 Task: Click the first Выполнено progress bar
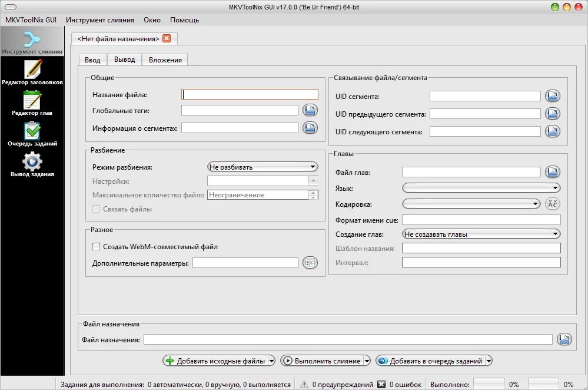click(x=489, y=384)
